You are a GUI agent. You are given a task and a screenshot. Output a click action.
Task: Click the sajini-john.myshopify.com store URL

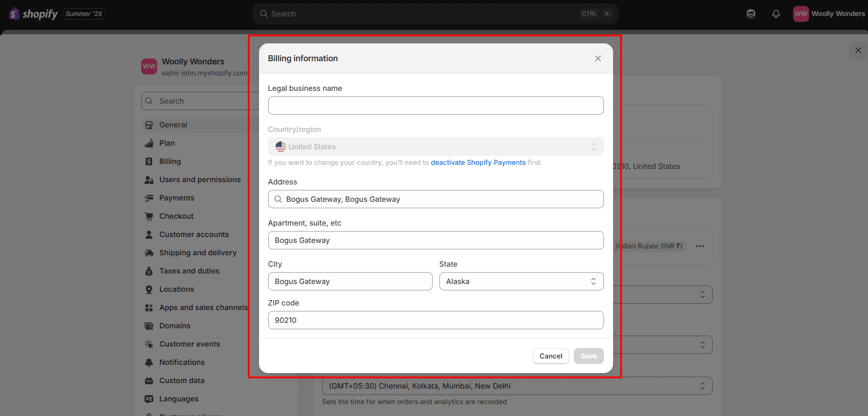(x=204, y=73)
